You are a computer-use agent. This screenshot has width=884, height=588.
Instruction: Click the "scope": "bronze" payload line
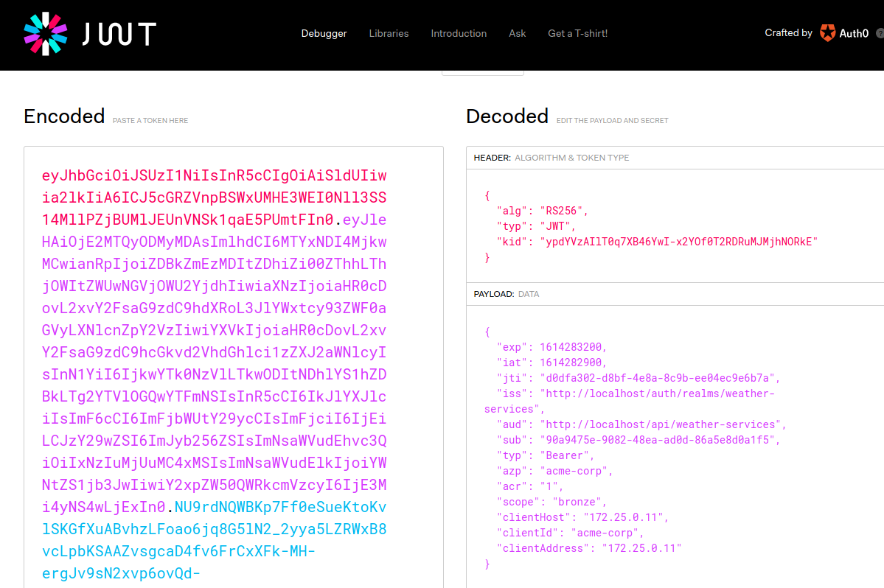(551, 502)
